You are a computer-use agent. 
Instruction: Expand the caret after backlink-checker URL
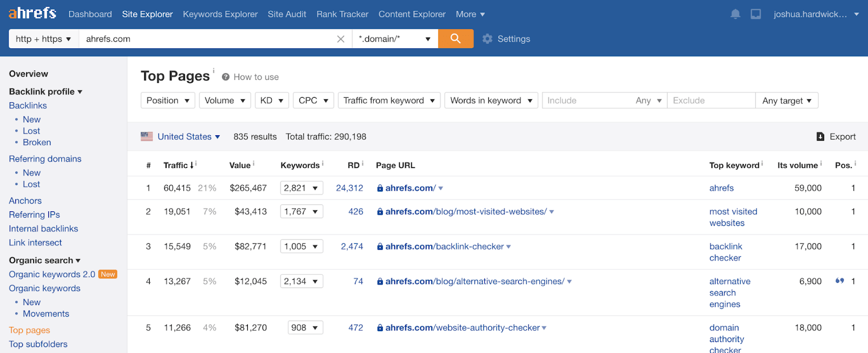click(x=508, y=247)
